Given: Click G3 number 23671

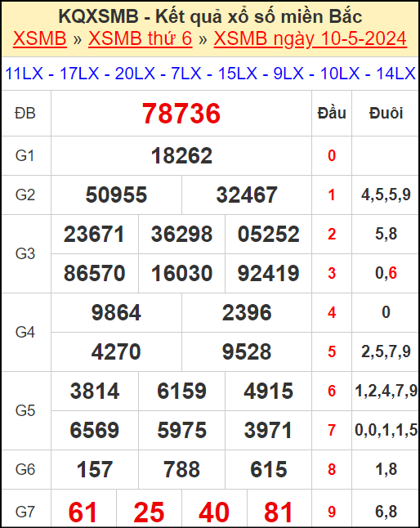Looking at the screenshot, I should tap(94, 235).
